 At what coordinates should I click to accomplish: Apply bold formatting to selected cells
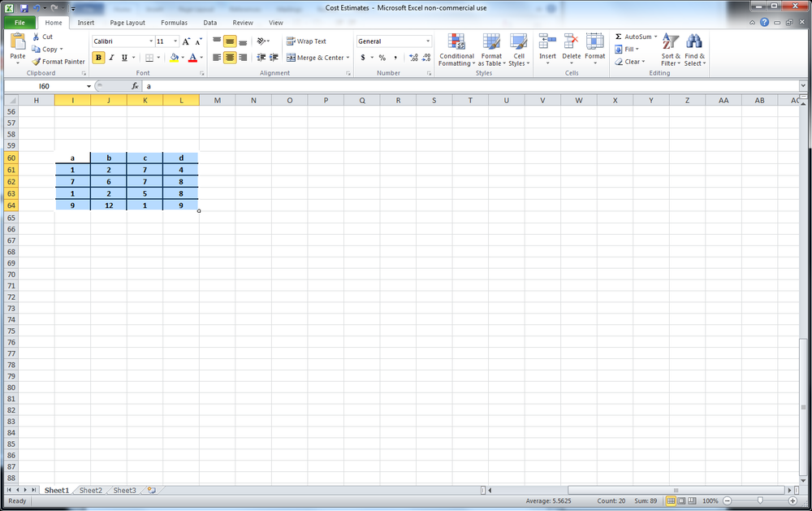[x=98, y=58]
